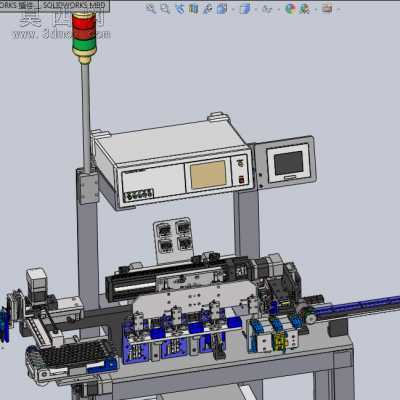Open the Dynamic Annotation Views tool
The image size is (400, 400).
208,9
